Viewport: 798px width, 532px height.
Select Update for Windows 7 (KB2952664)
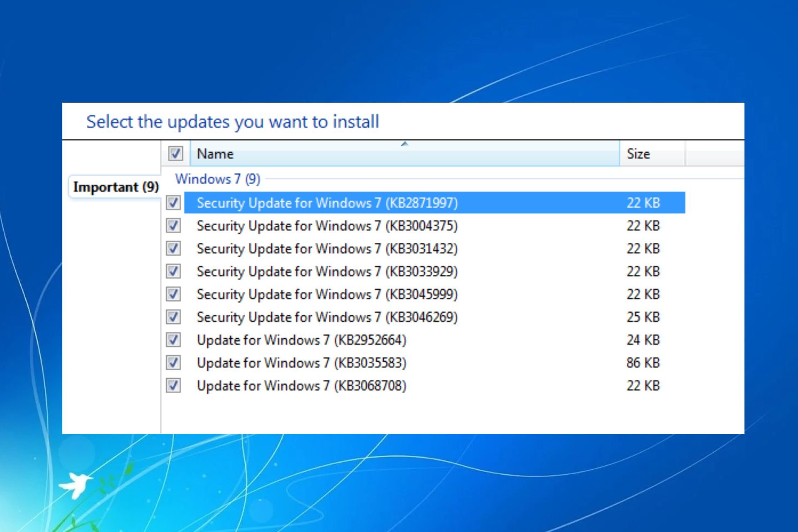[x=301, y=340]
